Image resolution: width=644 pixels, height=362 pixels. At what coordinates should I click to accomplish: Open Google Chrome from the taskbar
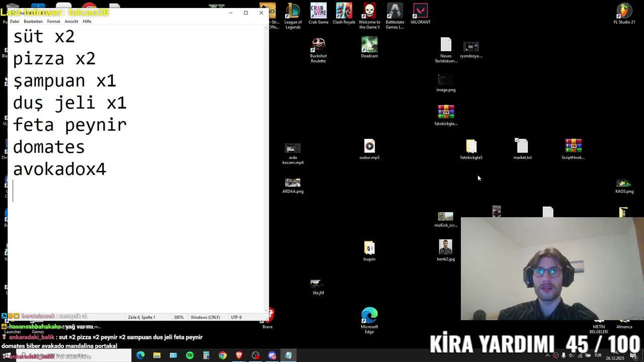click(x=222, y=355)
